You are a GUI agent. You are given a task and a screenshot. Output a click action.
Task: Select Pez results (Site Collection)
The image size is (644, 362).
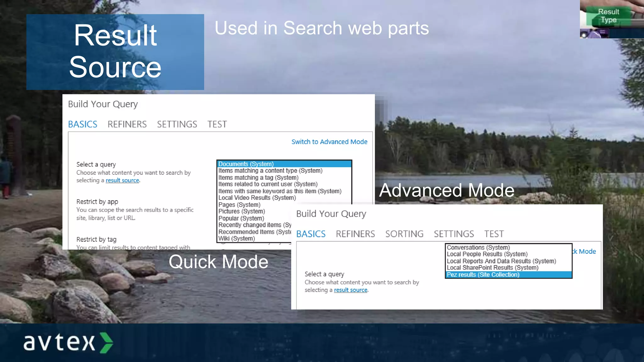point(508,275)
